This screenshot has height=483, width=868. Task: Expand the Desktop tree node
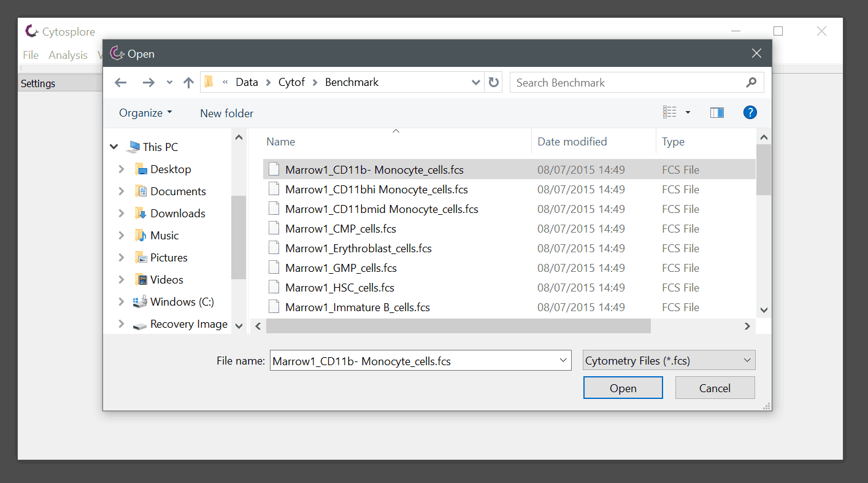click(121, 169)
